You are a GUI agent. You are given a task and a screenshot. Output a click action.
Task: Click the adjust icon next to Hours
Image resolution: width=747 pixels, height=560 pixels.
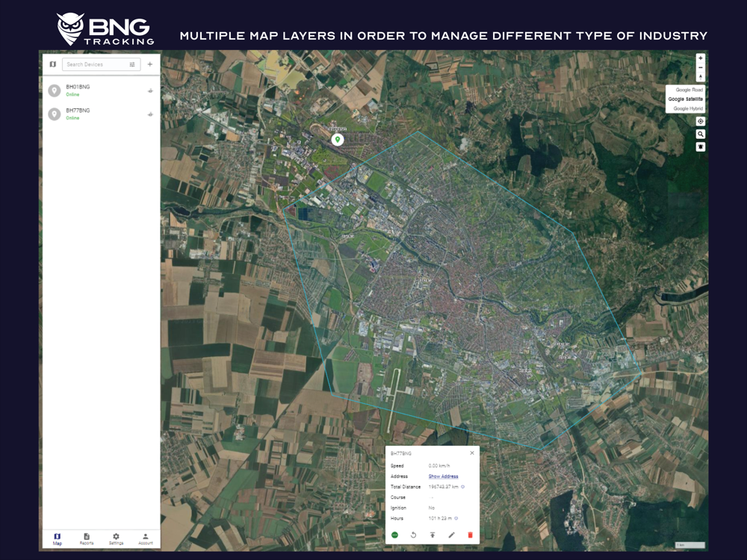coord(456,518)
